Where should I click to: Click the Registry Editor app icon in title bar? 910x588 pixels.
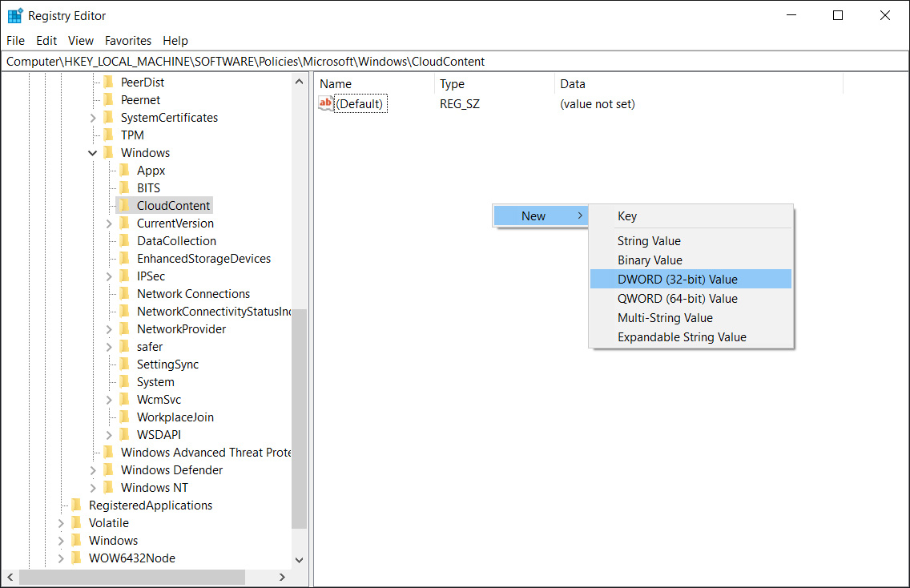[x=15, y=16]
